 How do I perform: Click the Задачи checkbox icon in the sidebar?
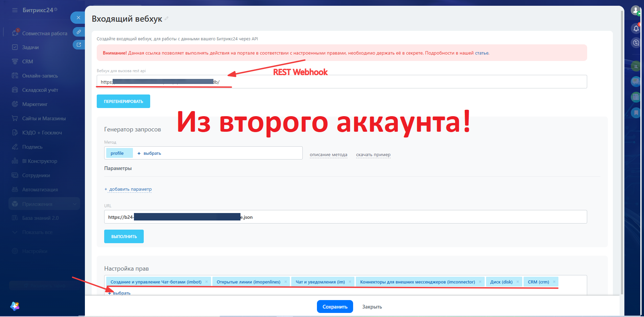point(15,47)
